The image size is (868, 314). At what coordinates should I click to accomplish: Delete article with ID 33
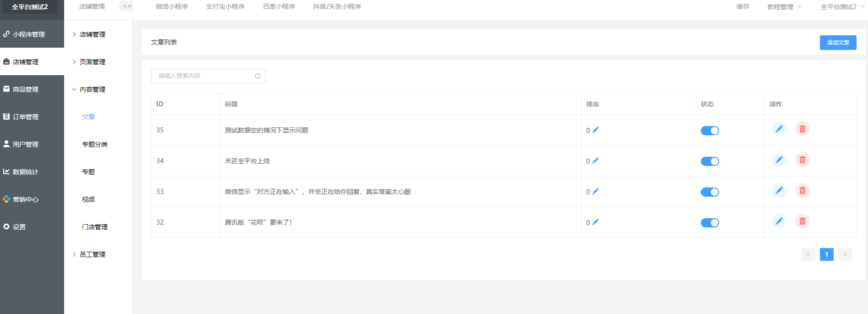(x=802, y=191)
